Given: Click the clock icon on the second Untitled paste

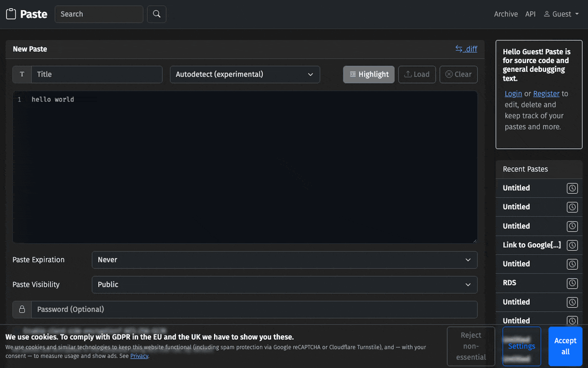Looking at the screenshot, I should coord(572,207).
